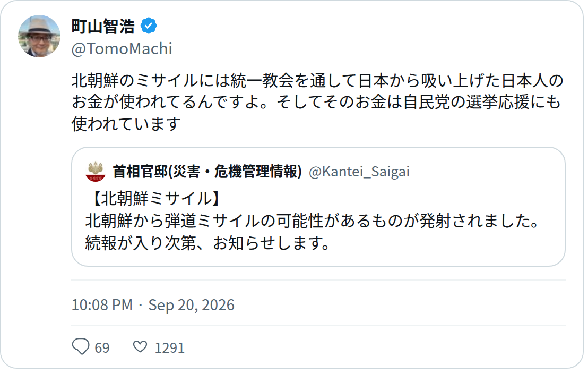Select the main tweet text starting 北朝鮮のミサイル
588x373 pixels.
tap(317, 102)
